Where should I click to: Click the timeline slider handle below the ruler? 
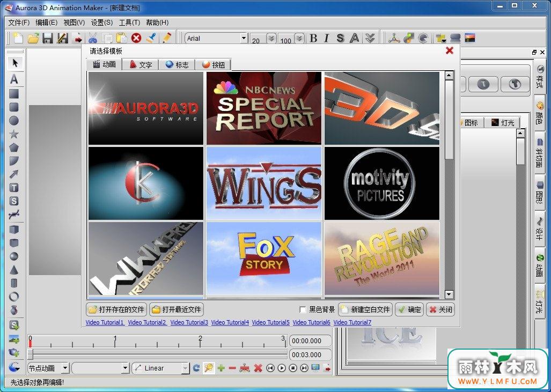(x=31, y=354)
